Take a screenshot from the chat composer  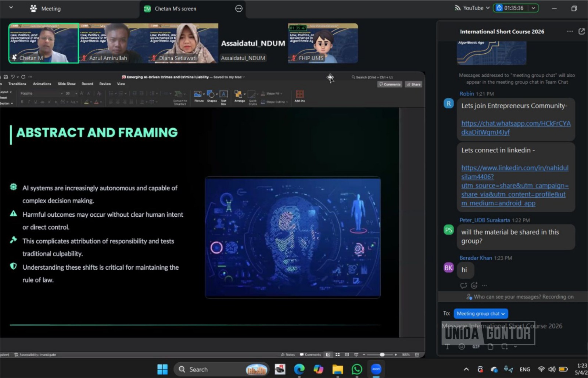coord(505,346)
